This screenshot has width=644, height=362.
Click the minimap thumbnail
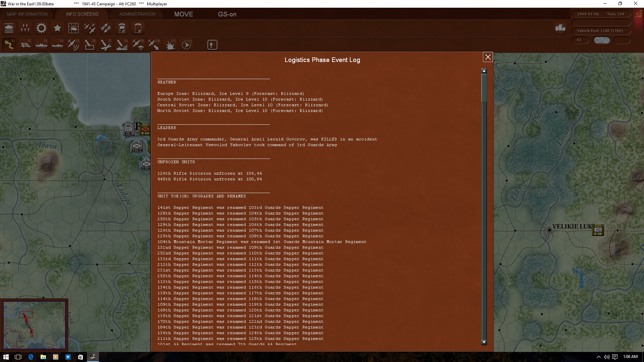click(34, 325)
